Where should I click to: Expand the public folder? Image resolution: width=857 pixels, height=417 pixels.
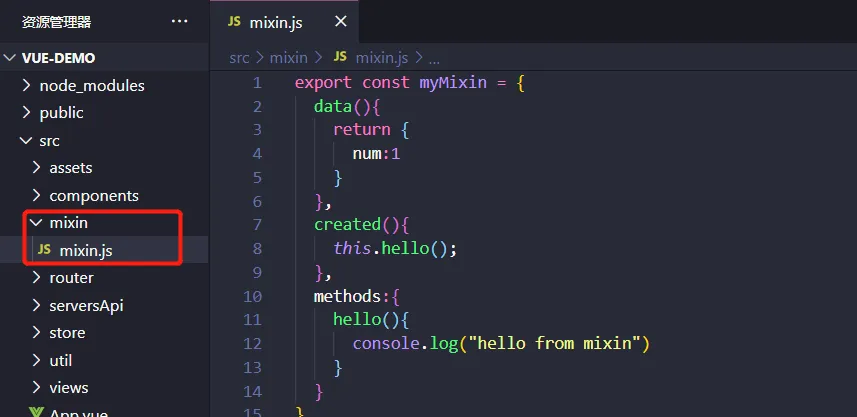point(27,113)
